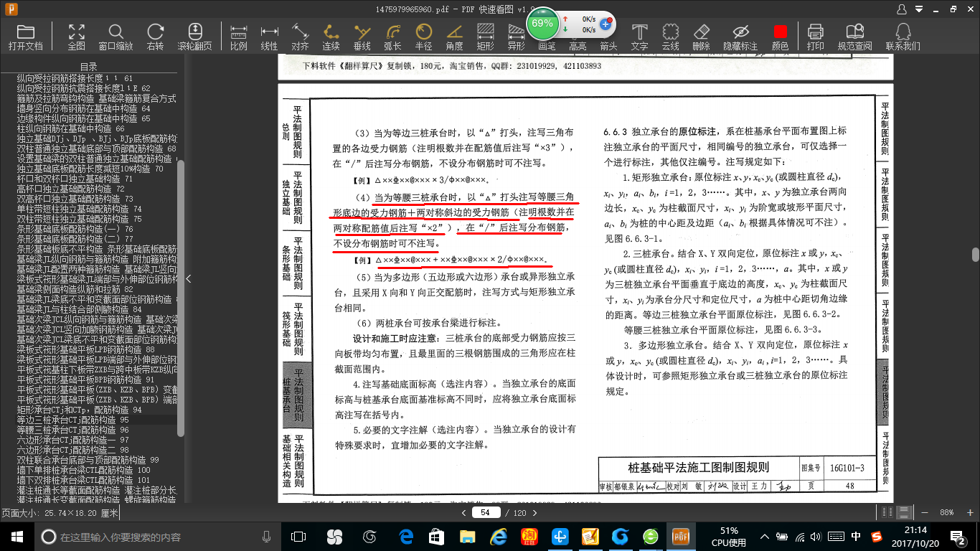
Task: Select the 矩形 rectangle area tool
Action: click(486, 37)
